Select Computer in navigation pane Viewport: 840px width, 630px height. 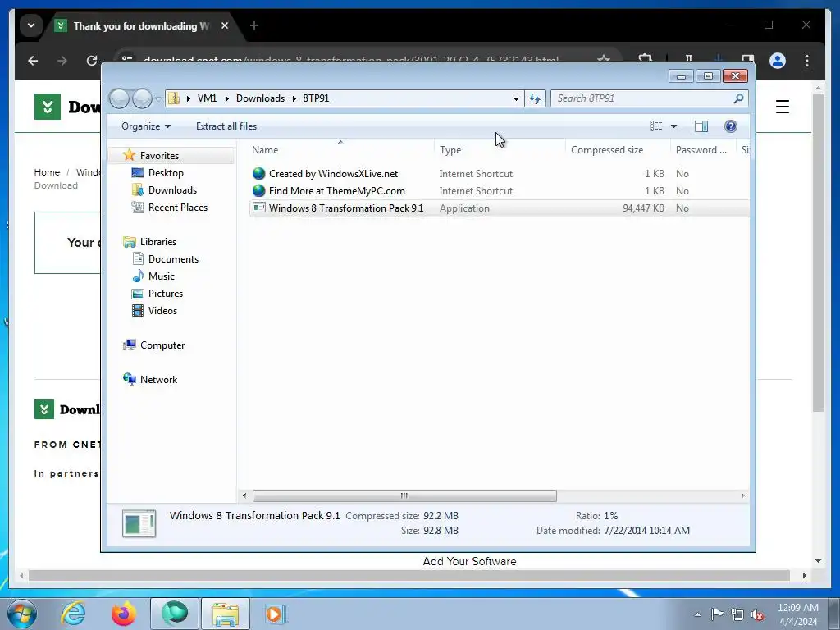(162, 345)
